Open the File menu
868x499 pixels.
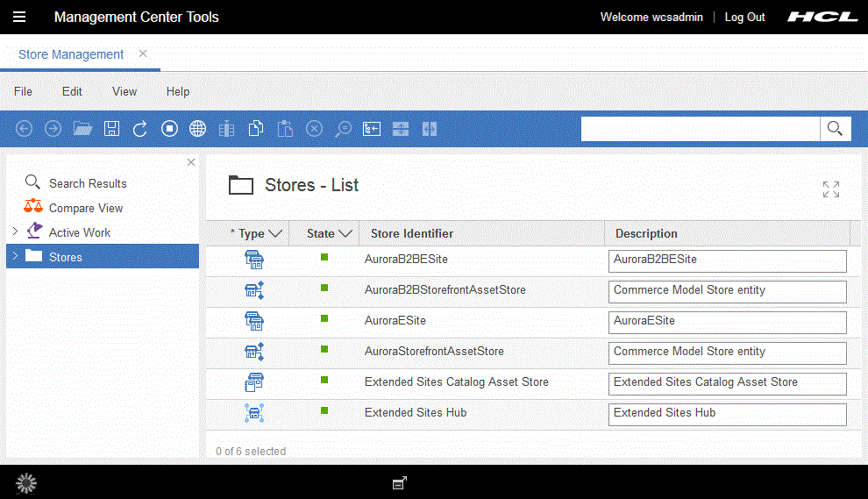pyautogui.click(x=23, y=91)
